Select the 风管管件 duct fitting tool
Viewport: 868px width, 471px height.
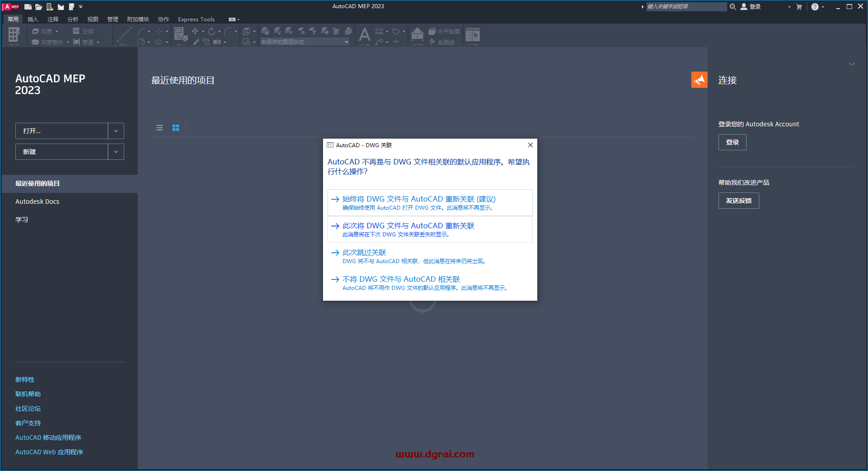[48, 42]
